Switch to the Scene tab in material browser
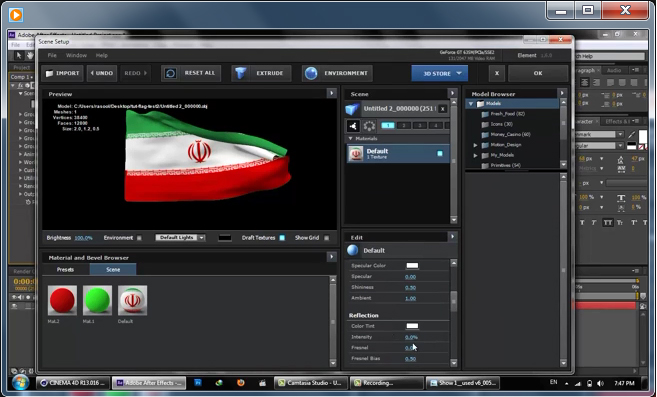The height and width of the screenshot is (397, 657). point(113,270)
